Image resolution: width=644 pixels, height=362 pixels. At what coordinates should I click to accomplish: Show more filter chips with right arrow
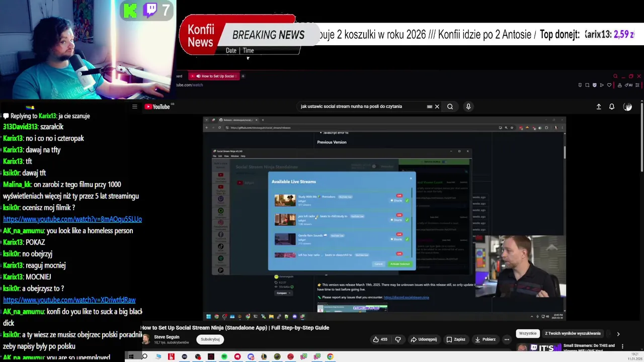click(618, 333)
